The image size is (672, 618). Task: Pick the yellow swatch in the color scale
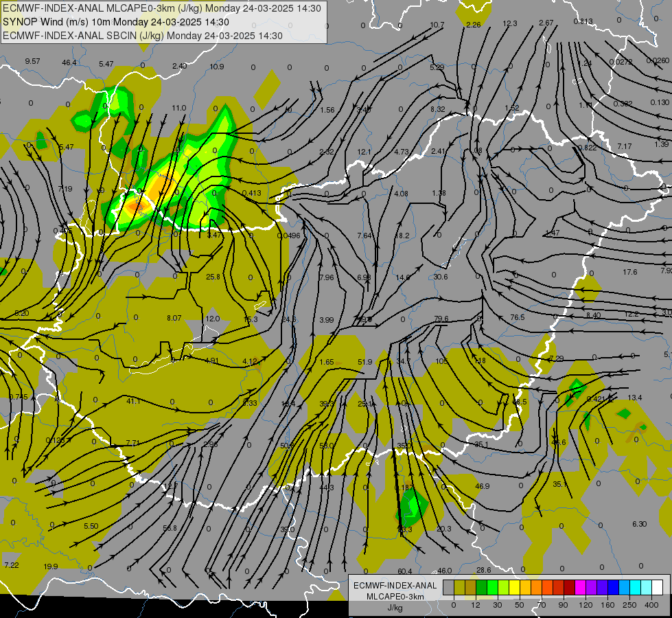tap(515, 588)
